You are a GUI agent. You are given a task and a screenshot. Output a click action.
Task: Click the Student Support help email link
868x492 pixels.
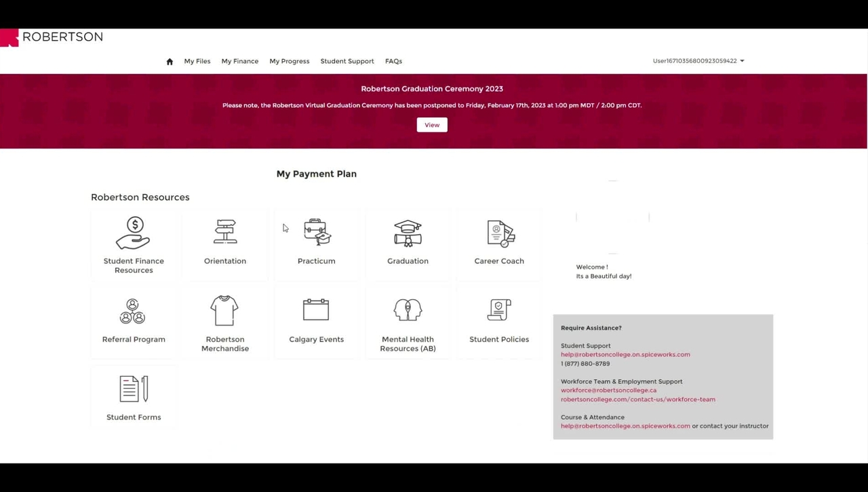[x=625, y=354]
